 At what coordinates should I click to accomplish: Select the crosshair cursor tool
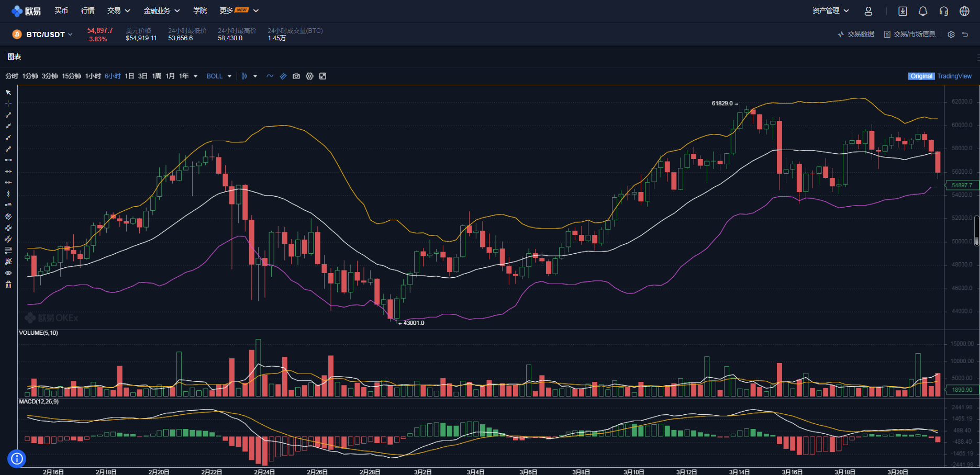click(8, 104)
